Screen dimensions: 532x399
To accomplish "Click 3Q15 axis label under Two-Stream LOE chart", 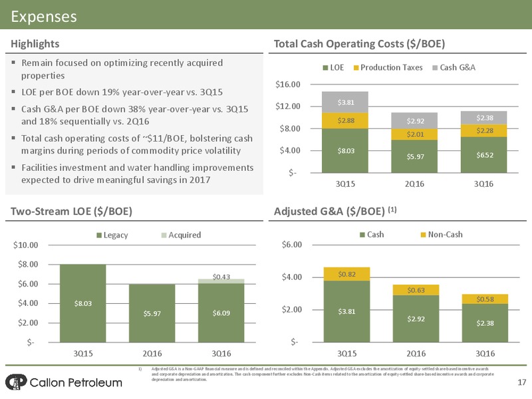I will click(x=82, y=354).
